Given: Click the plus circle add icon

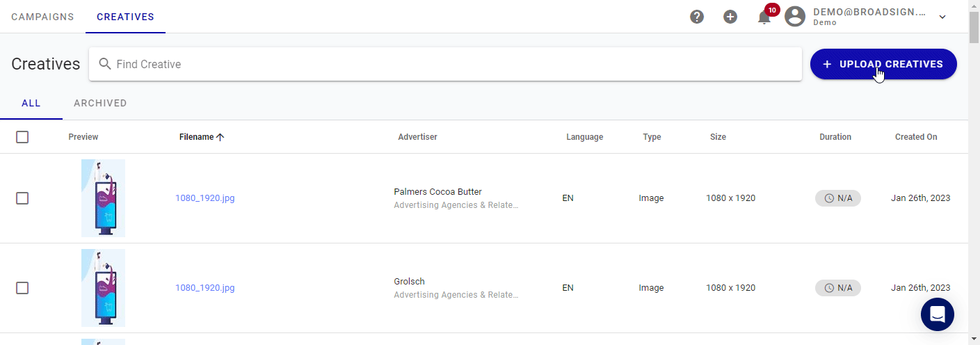Looking at the screenshot, I should click(x=730, y=17).
